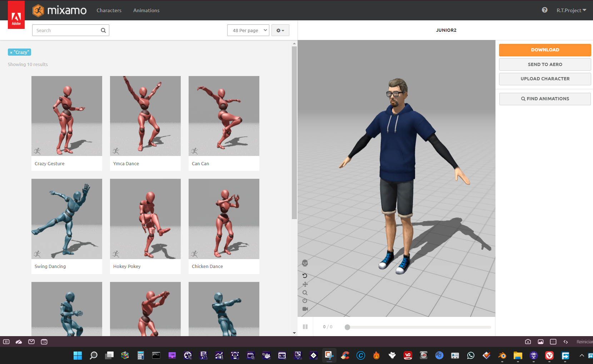Activate the zoom tool in the 3D viewer
Screen dimensions: 593x364
click(305, 292)
